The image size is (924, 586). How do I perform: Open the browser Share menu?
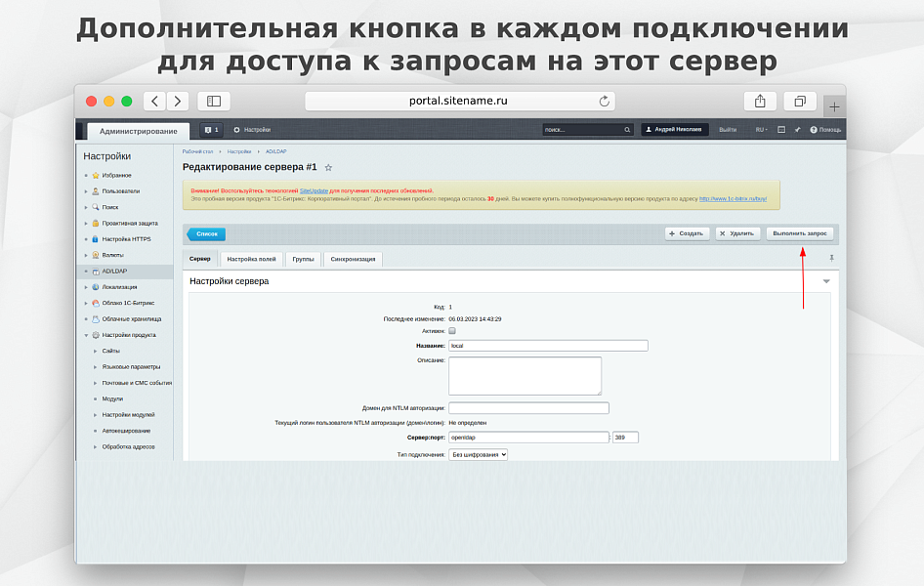point(760,101)
